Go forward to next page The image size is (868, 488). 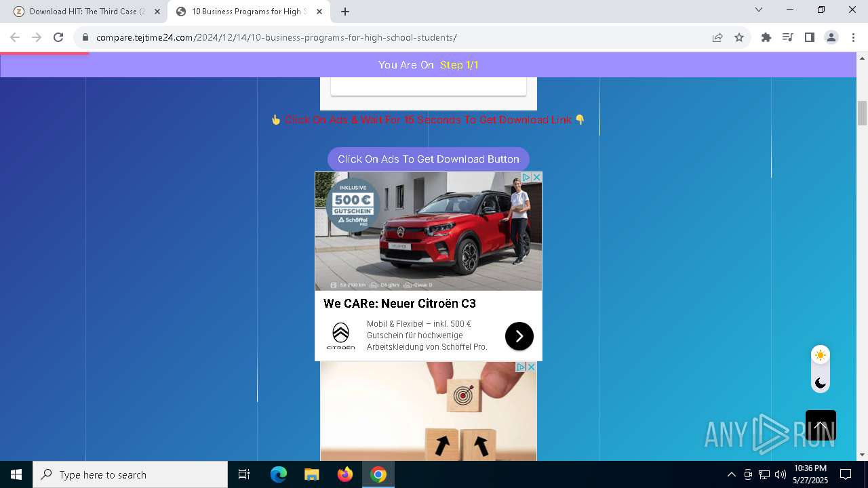[37, 38]
